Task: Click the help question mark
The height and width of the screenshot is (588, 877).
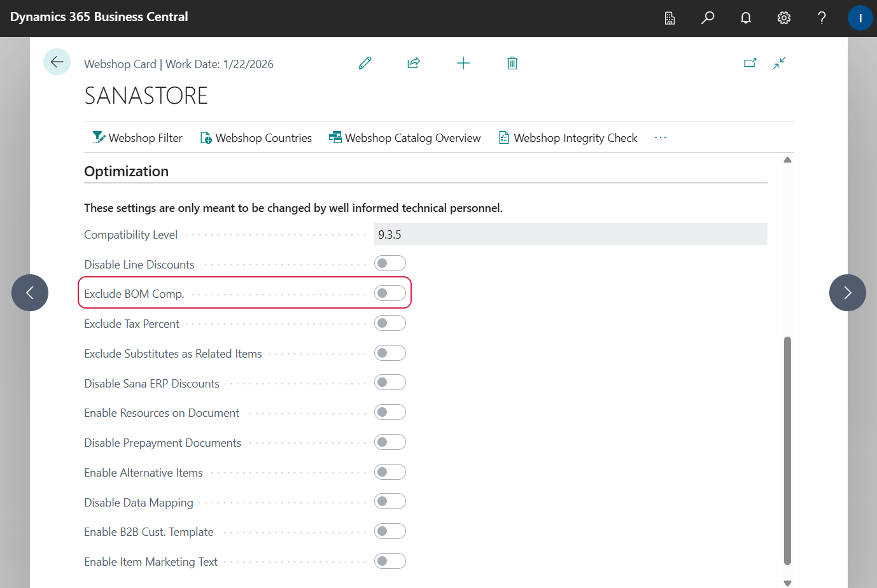Action: pos(822,18)
